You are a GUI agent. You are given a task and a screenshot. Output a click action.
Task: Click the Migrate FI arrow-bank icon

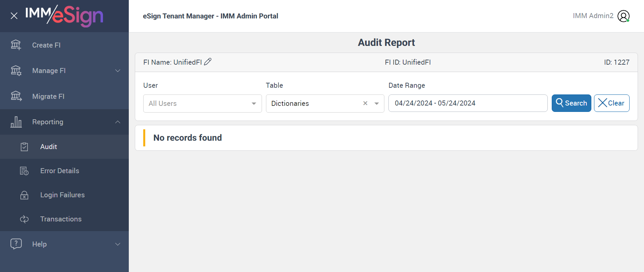click(16, 96)
